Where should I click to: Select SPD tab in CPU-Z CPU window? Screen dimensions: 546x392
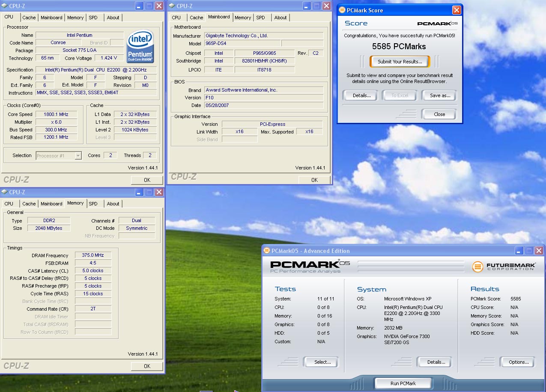[x=93, y=18]
